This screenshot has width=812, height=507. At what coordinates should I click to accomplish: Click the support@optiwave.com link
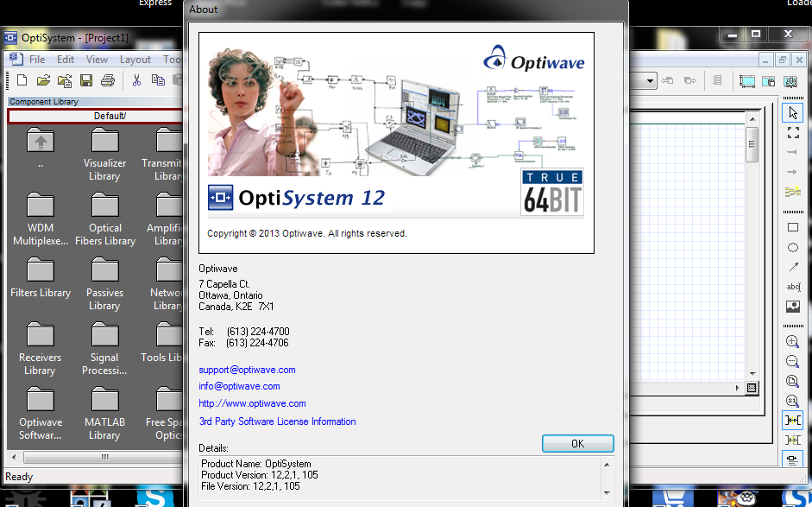click(247, 370)
